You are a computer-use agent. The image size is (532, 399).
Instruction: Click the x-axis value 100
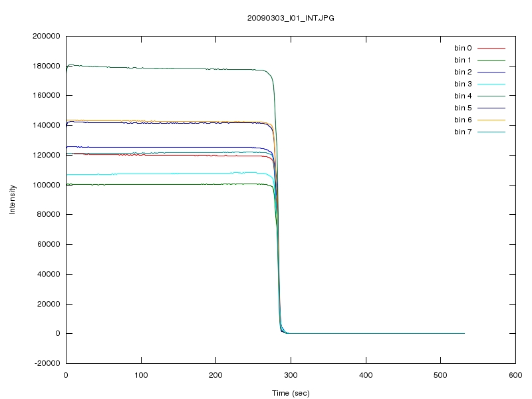[x=141, y=375]
